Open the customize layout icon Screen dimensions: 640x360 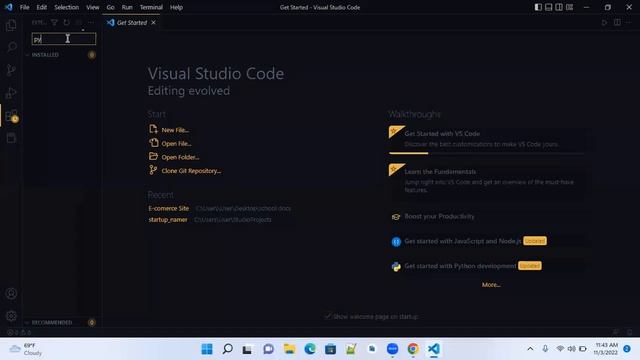tap(569, 7)
